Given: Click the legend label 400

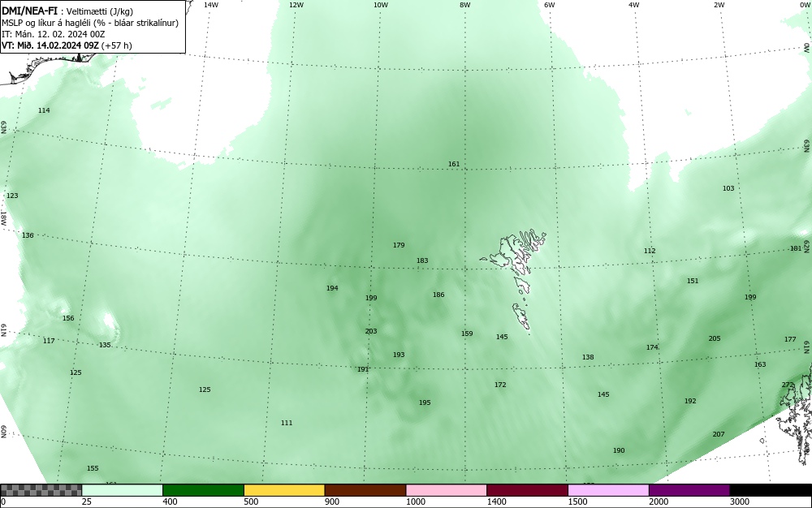Looking at the screenshot, I should [171, 502].
